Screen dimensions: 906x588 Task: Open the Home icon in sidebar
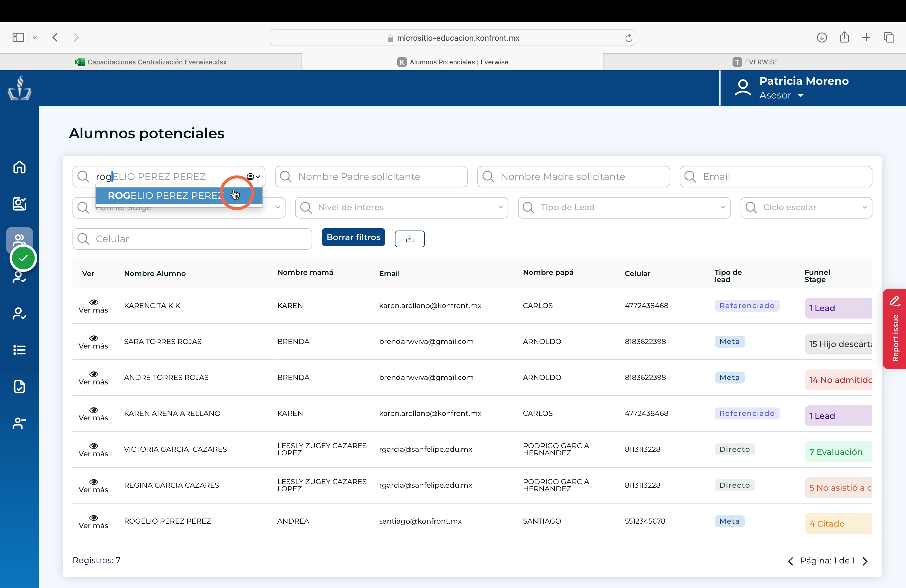(19, 167)
